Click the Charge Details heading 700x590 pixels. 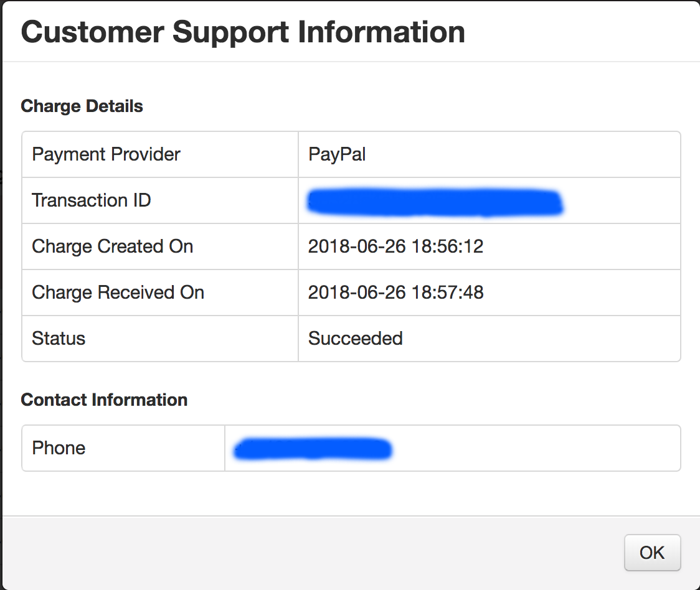82,106
